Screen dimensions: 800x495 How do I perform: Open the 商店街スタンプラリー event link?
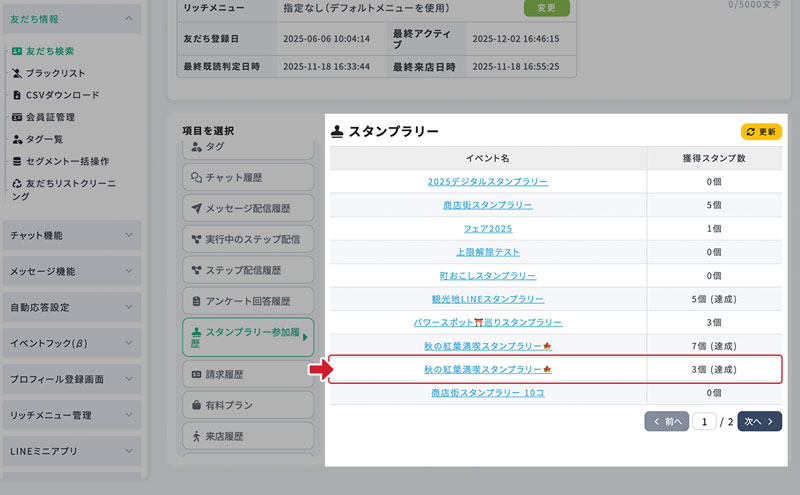[487, 205]
